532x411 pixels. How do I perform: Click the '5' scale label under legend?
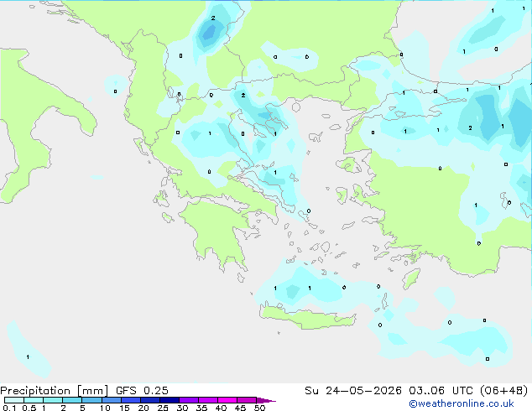pyautogui.click(x=82, y=408)
